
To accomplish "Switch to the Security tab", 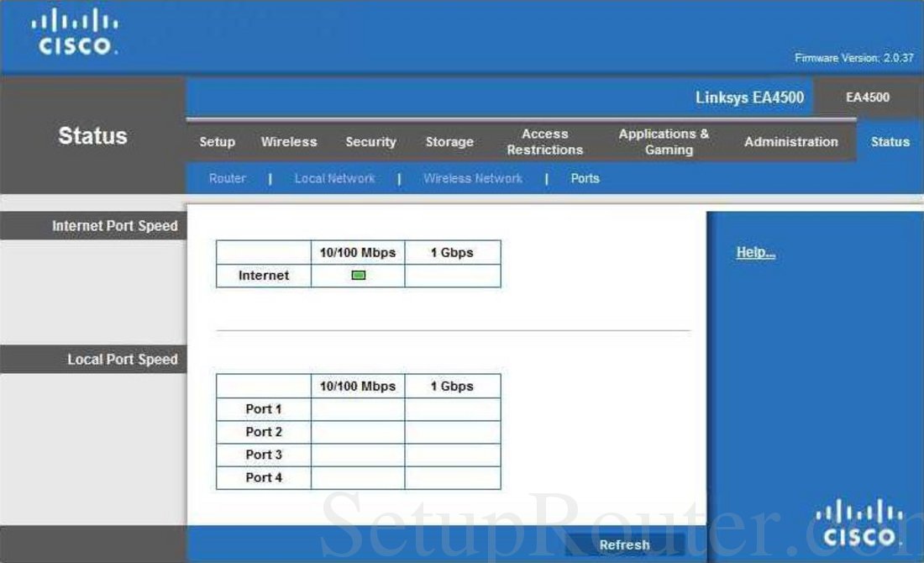I will coord(370,141).
